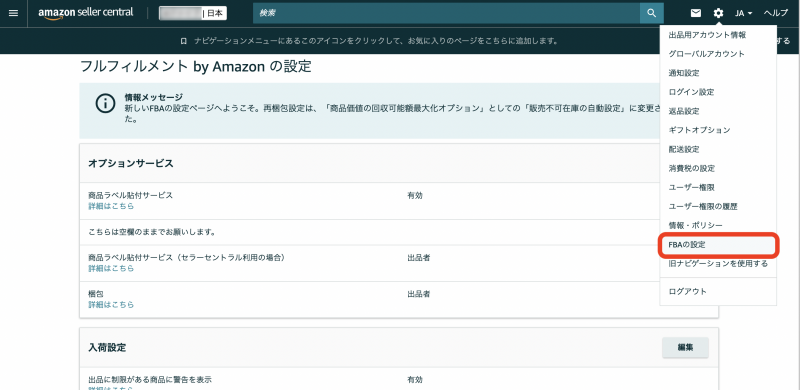The width and height of the screenshot is (800, 390).
Task: Click the info icon in the message box
Action: [105, 104]
